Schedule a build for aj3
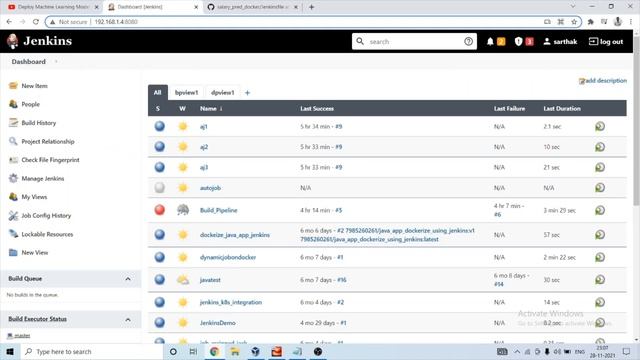The height and width of the screenshot is (360, 640). click(x=600, y=167)
